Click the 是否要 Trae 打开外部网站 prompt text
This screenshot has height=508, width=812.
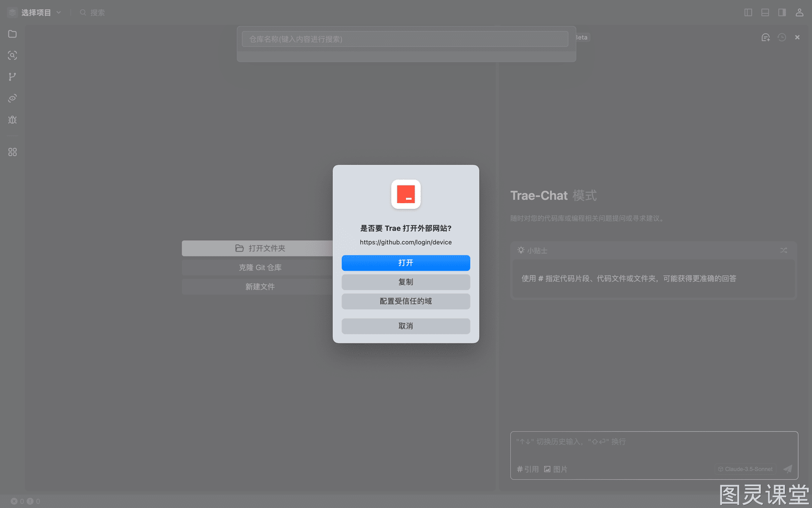click(406, 229)
